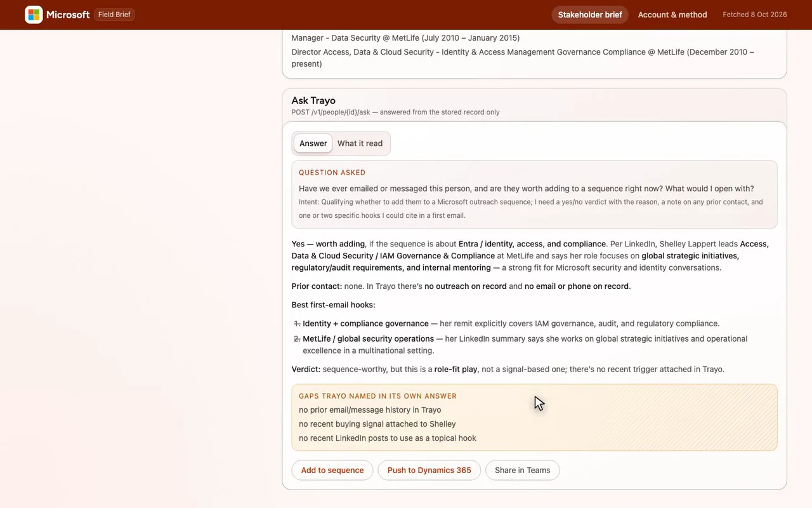
Task: Click 'no recent buying signal attached to Shelley'
Action: (x=377, y=424)
